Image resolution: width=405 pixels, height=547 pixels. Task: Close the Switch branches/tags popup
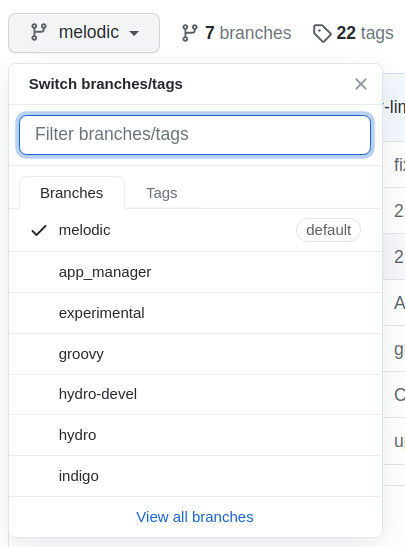[x=361, y=84]
